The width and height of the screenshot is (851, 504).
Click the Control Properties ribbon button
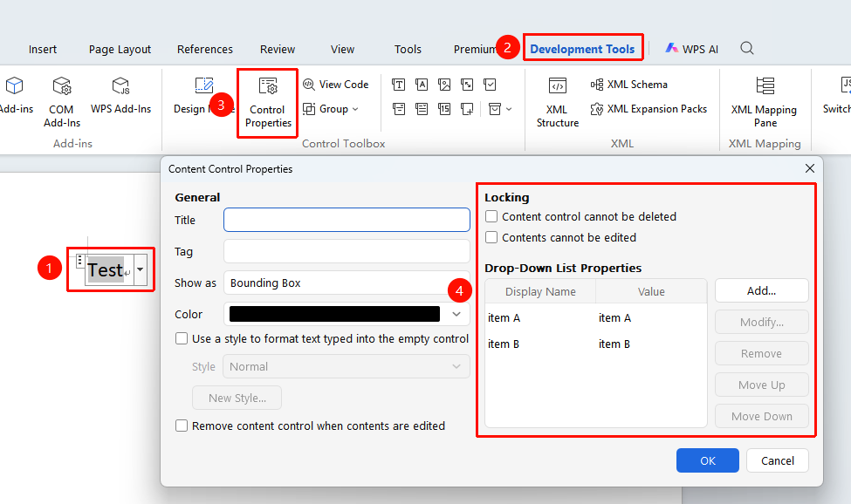pos(268,102)
